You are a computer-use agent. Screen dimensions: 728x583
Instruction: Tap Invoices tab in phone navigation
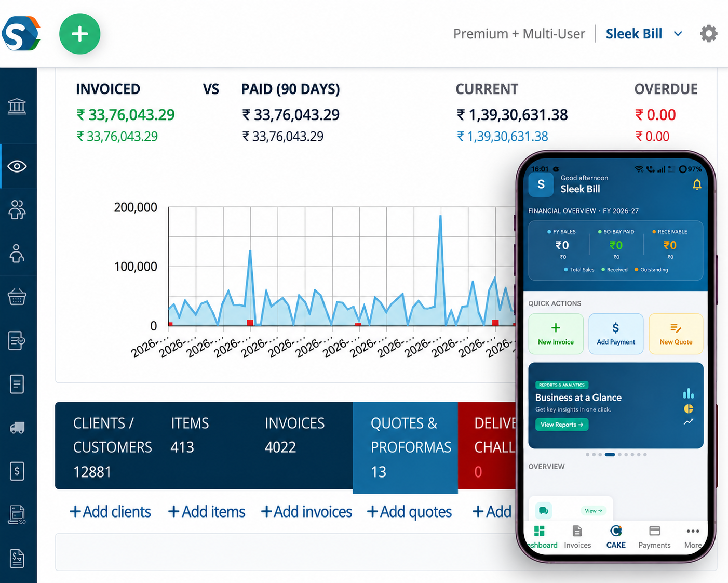577,537
